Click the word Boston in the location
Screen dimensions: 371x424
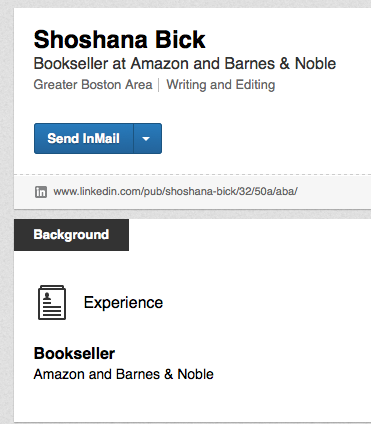[x=101, y=85]
